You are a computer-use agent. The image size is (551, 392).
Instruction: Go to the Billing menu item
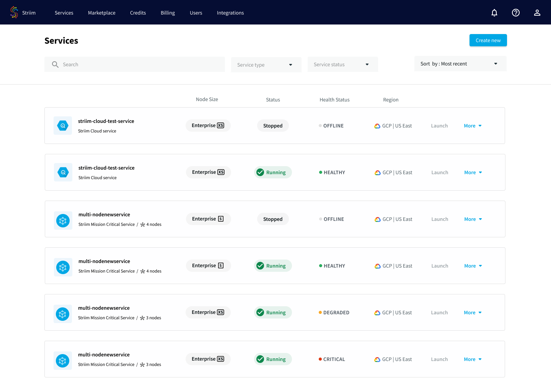[x=168, y=13]
